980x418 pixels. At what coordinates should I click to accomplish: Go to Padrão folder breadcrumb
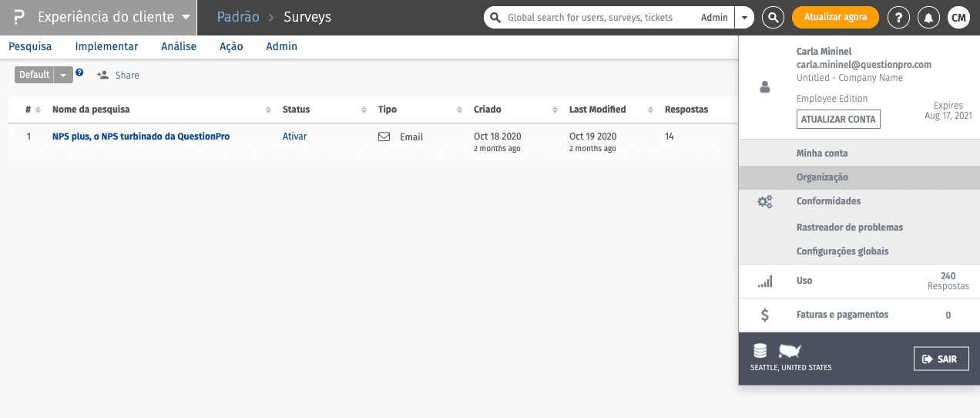[238, 17]
